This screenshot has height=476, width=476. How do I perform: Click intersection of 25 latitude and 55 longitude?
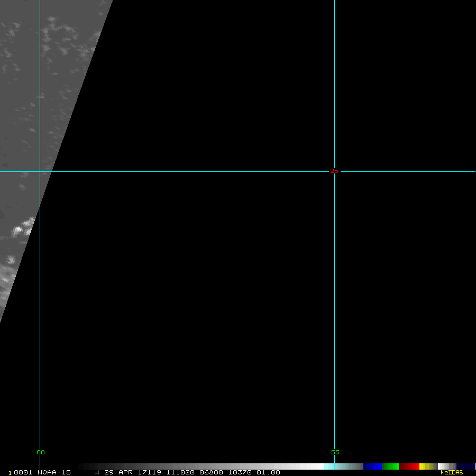334,171
